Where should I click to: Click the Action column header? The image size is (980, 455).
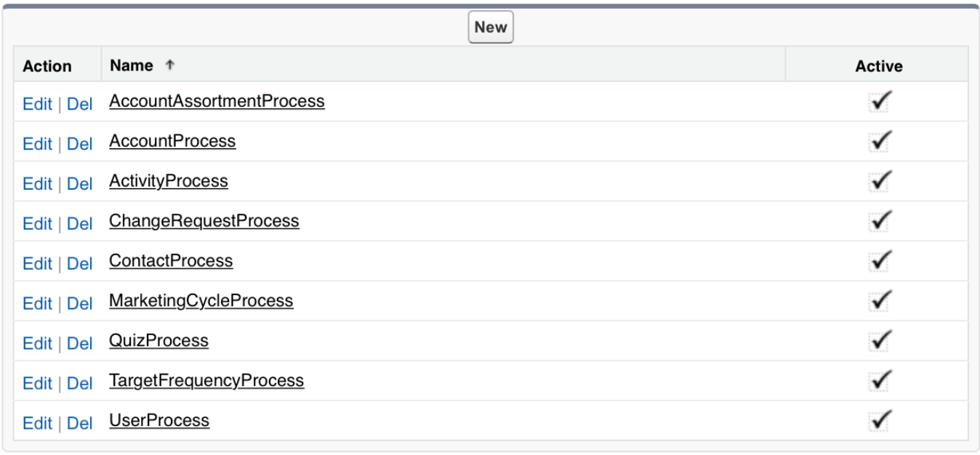click(47, 66)
